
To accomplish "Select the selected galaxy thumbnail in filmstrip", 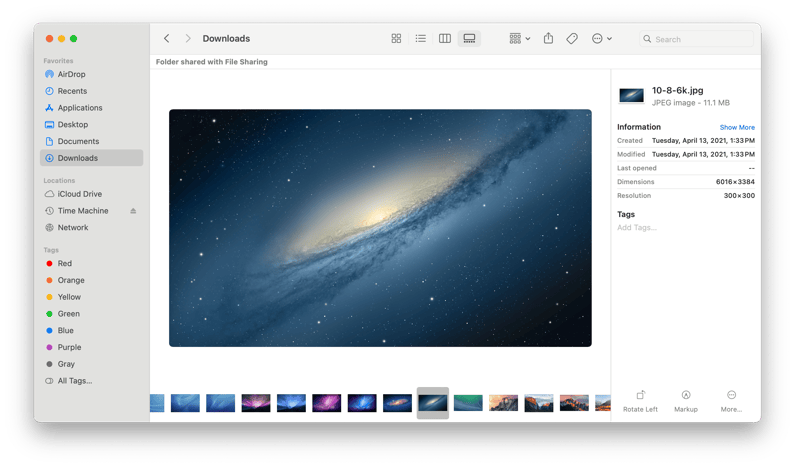I will pyautogui.click(x=432, y=403).
